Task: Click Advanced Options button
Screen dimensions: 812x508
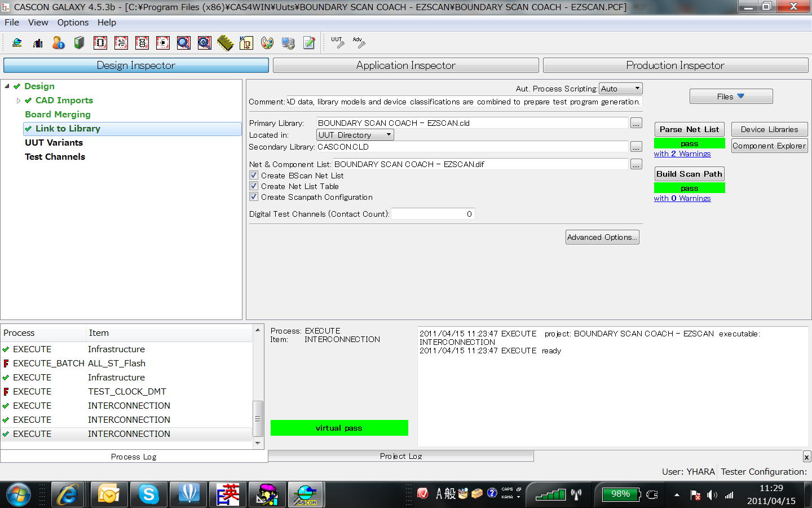Action: point(602,237)
